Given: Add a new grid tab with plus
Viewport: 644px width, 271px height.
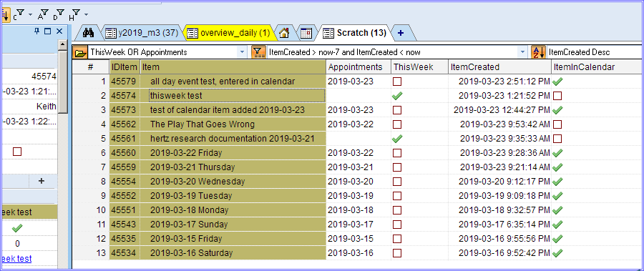Looking at the screenshot, I should click(x=401, y=33).
